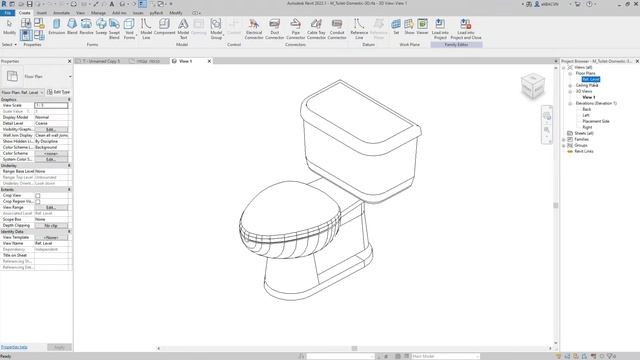Open the work plane Viewer
This screenshot has width=640, height=360.
tap(422, 27)
